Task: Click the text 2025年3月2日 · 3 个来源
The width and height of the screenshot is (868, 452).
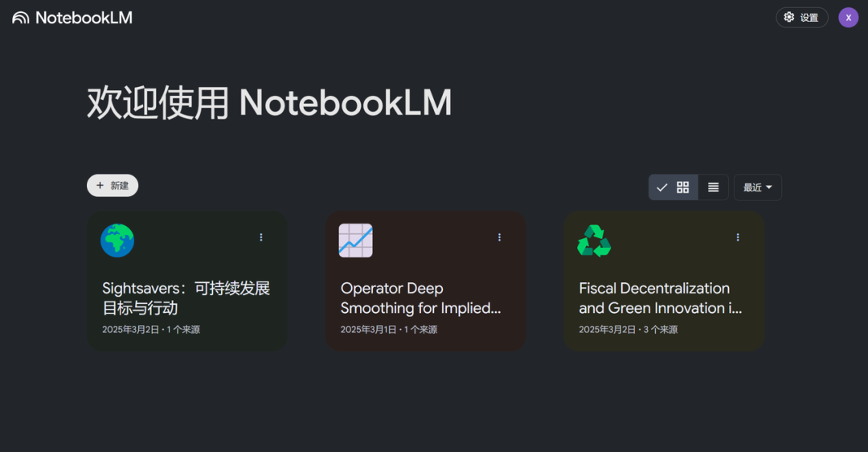Action: point(628,330)
